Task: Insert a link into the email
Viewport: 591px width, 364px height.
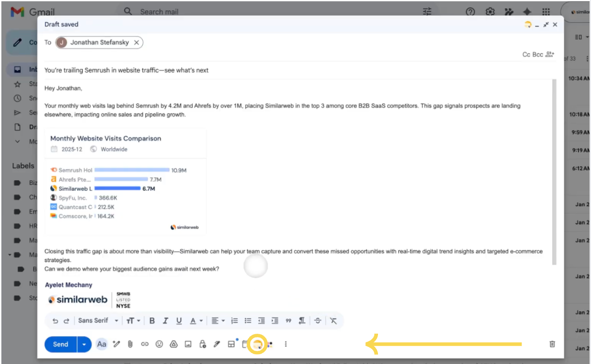Action: pos(144,344)
